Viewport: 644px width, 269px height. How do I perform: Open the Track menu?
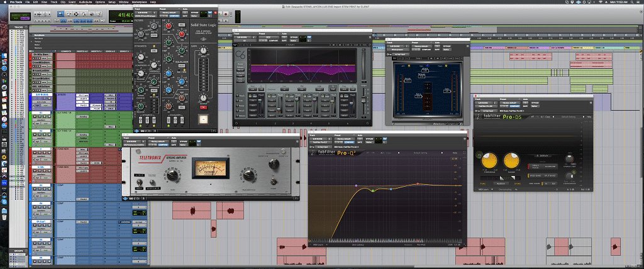[54, 2]
